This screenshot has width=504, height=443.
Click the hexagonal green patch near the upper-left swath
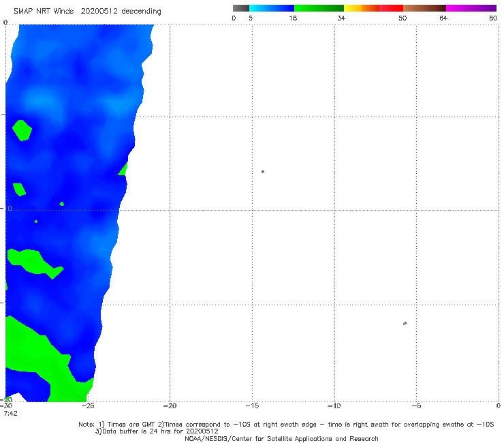click(22, 130)
